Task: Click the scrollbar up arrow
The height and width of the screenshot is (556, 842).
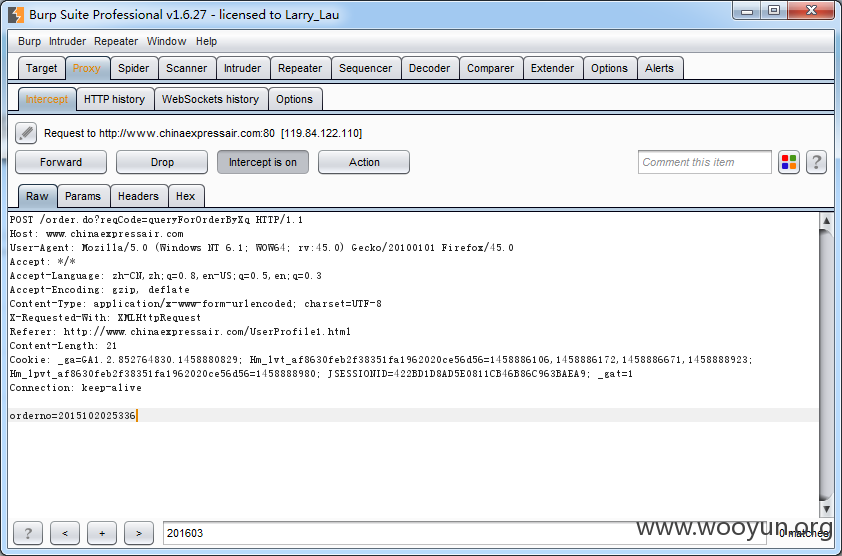Action: pyautogui.click(x=826, y=220)
